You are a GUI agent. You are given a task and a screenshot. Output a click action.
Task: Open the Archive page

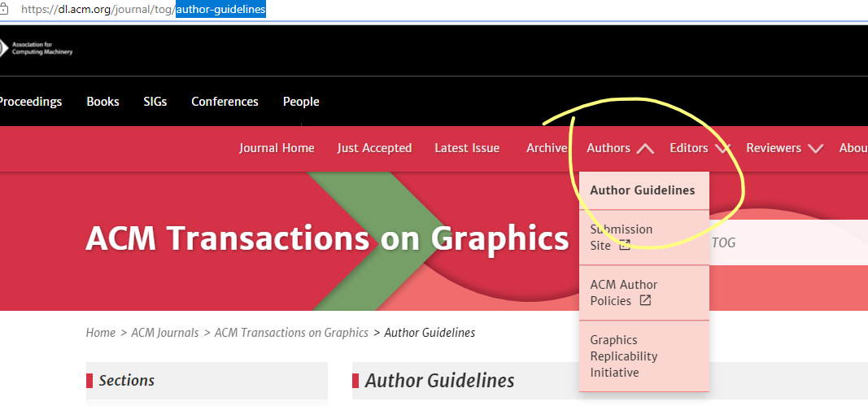[547, 148]
